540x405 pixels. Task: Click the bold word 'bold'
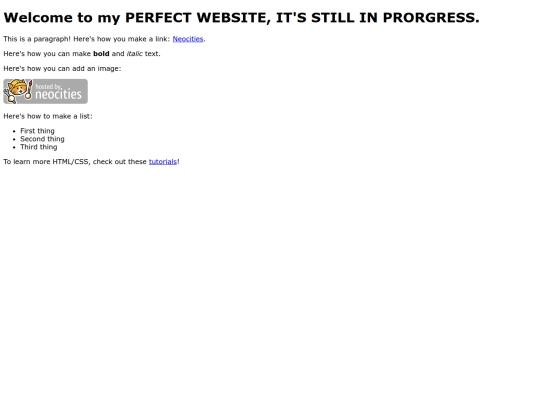(101, 54)
